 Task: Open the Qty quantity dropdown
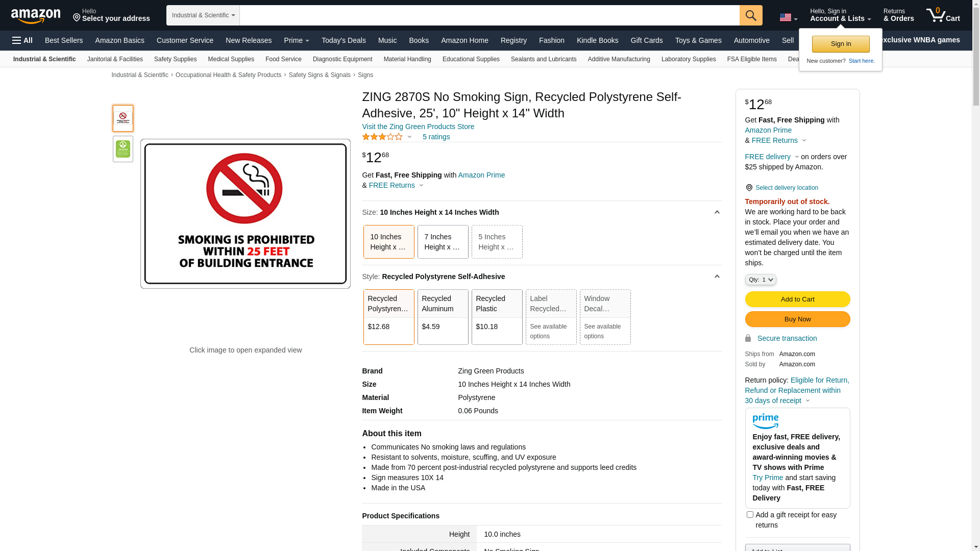click(761, 280)
